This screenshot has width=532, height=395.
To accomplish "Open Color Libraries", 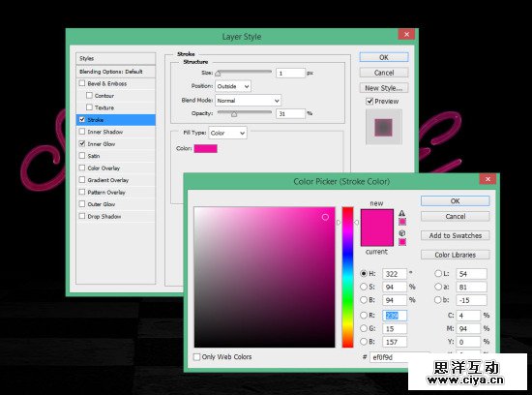I will pos(456,255).
